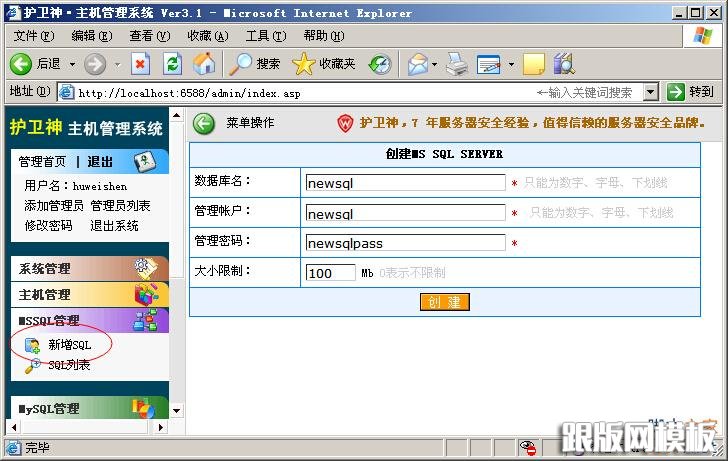Click the Research books toolbar icon
Image resolution: width=728 pixels, height=461 pixels.
pyautogui.click(x=564, y=64)
